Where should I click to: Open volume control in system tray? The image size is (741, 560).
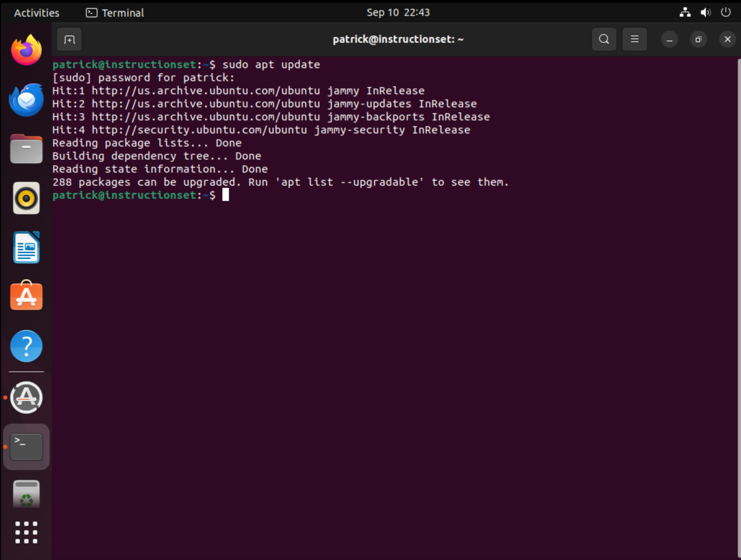706,13
